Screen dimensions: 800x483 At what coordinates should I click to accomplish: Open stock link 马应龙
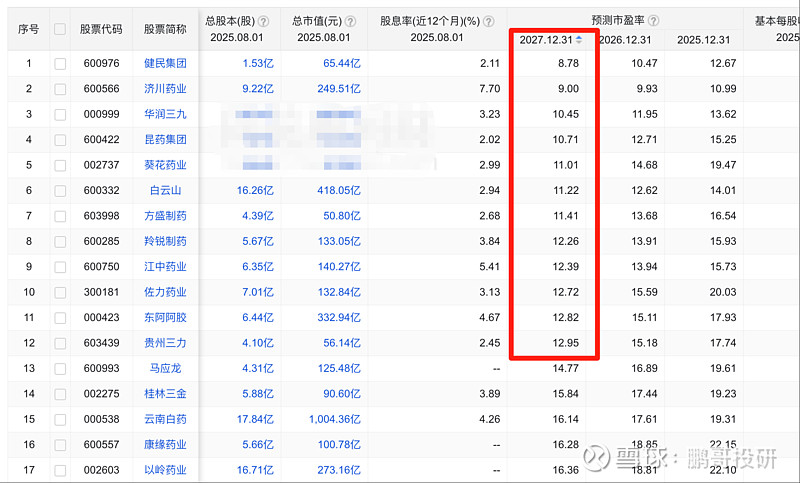(165, 368)
